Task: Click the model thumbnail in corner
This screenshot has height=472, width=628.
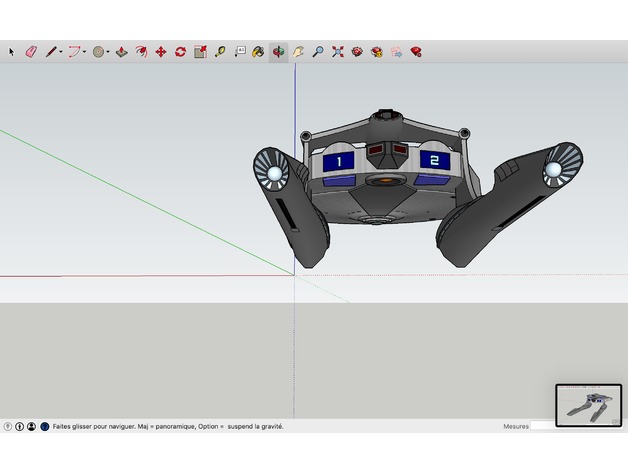Action: click(x=588, y=405)
